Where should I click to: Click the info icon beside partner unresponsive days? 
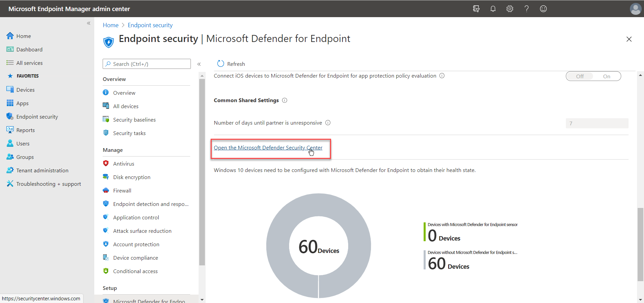(x=328, y=123)
